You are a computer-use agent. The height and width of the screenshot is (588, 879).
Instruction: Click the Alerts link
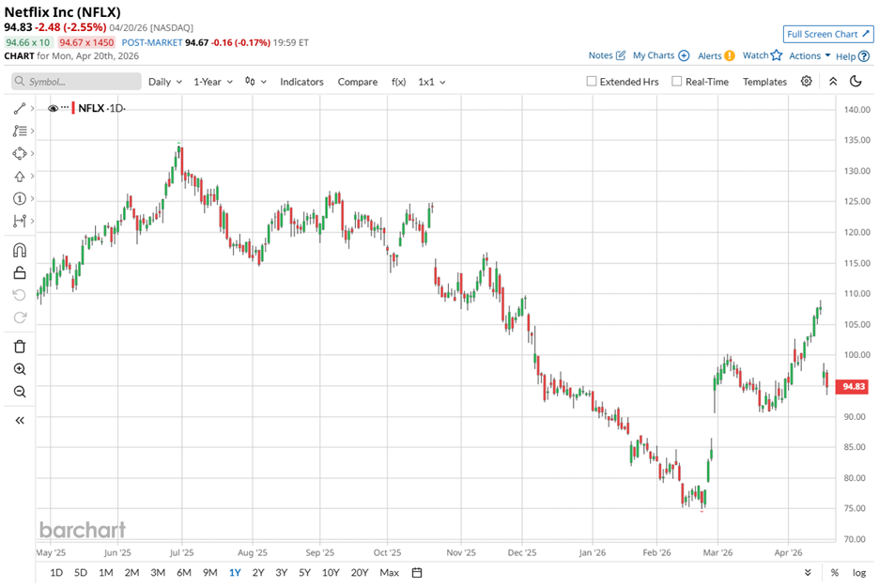coord(710,55)
